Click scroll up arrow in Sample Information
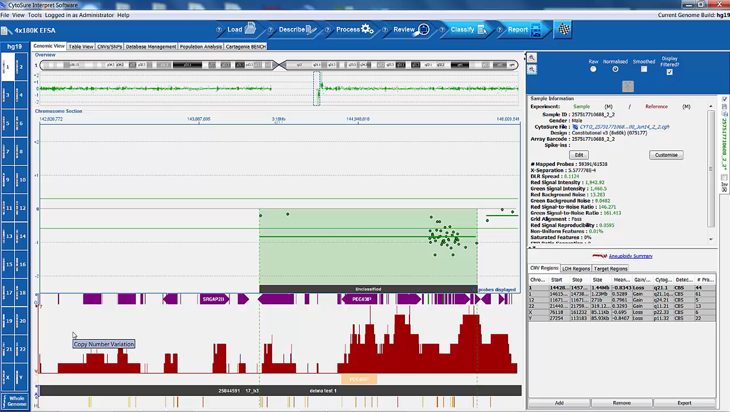 (x=711, y=107)
